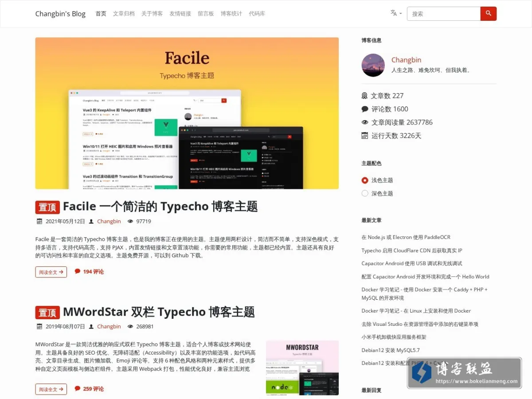
Task: Click the MWordStar post thumbnail image
Action: tap(302, 368)
